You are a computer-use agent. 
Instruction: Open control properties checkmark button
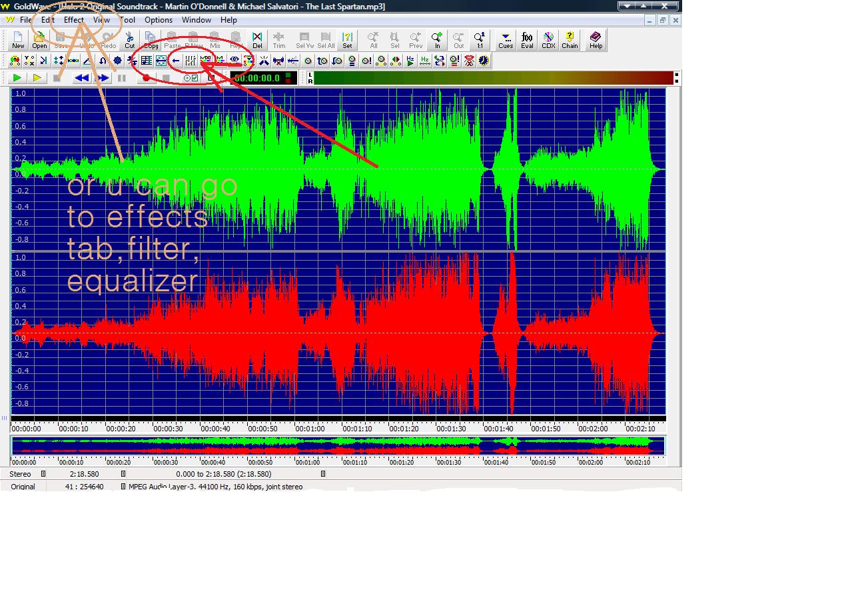(191, 78)
